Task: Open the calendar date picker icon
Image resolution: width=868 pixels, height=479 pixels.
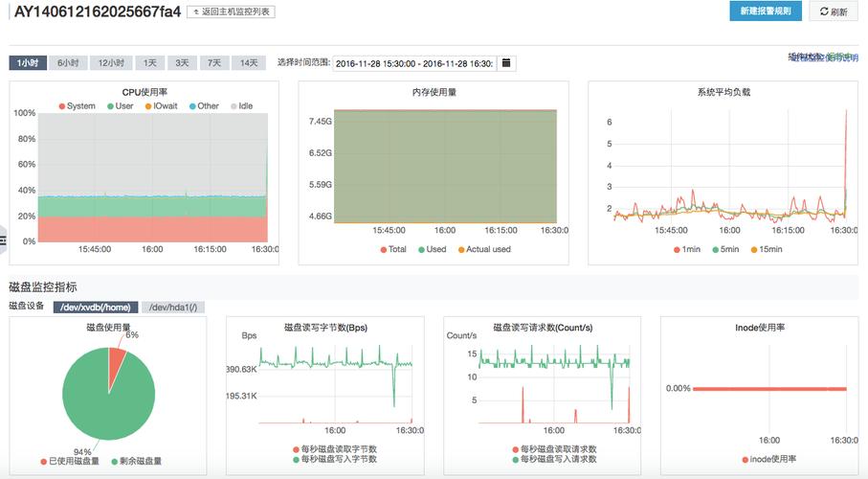Action: [x=506, y=63]
